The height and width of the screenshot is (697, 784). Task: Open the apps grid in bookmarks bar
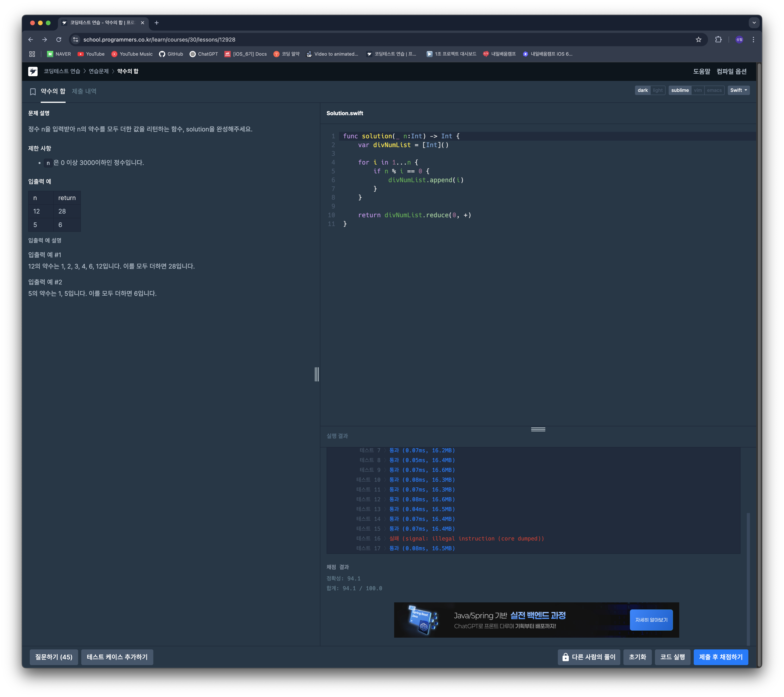[x=32, y=54]
